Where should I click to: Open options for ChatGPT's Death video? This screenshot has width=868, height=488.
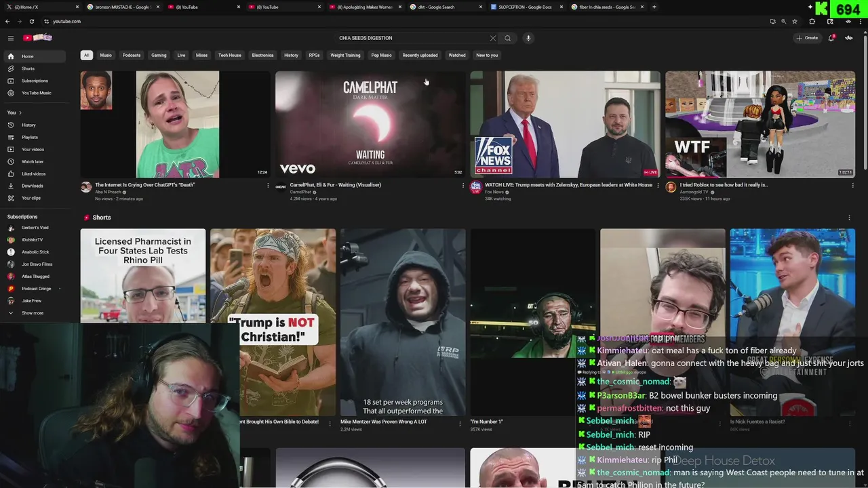click(x=268, y=185)
